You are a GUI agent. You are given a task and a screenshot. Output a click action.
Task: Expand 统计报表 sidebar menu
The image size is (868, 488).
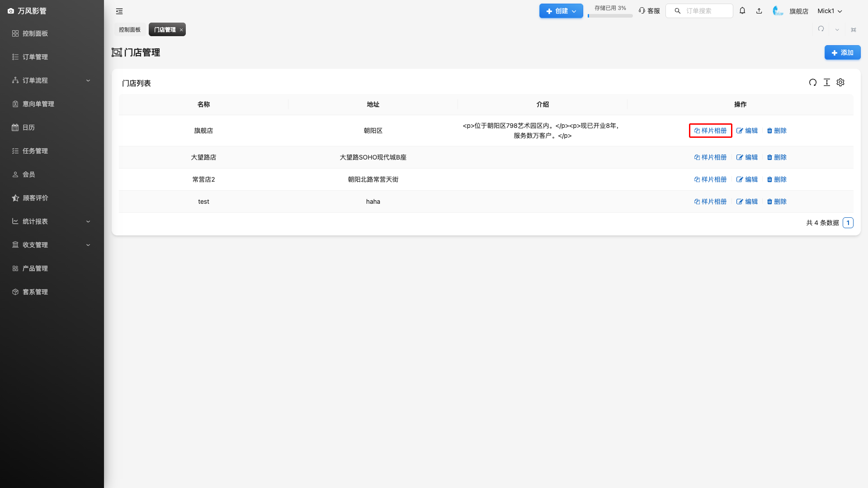click(52, 221)
